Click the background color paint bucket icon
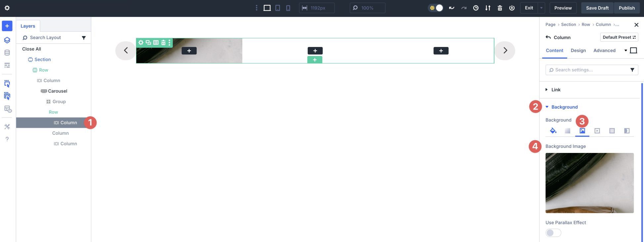The image size is (644, 242). [553, 131]
